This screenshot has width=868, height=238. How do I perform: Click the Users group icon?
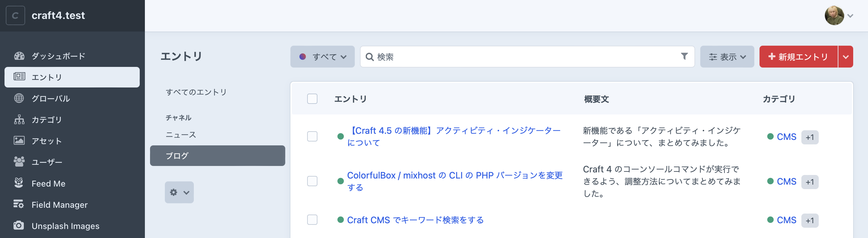(19, 162)
